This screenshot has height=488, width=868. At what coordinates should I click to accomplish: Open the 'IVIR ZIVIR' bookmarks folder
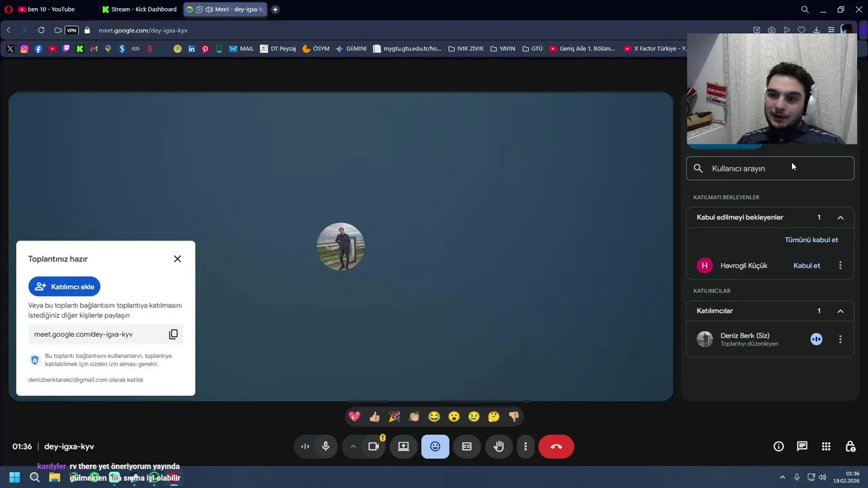[x=465, y=49]
